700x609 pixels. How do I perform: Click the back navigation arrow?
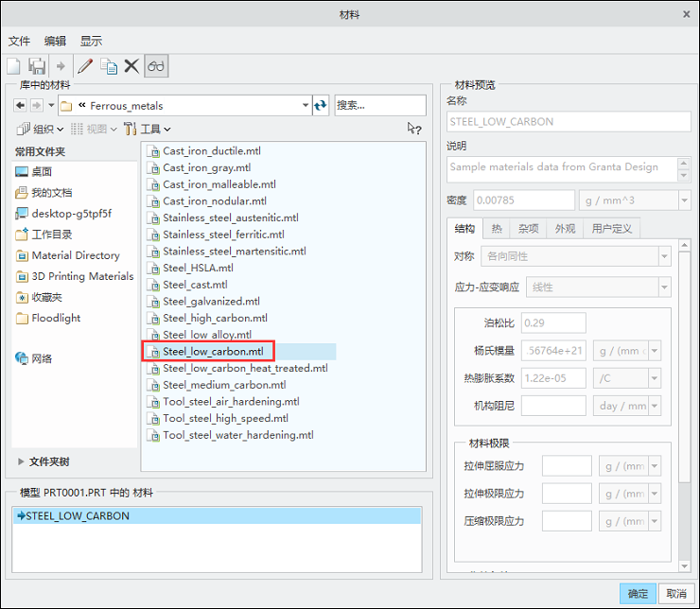coord(20,106)
